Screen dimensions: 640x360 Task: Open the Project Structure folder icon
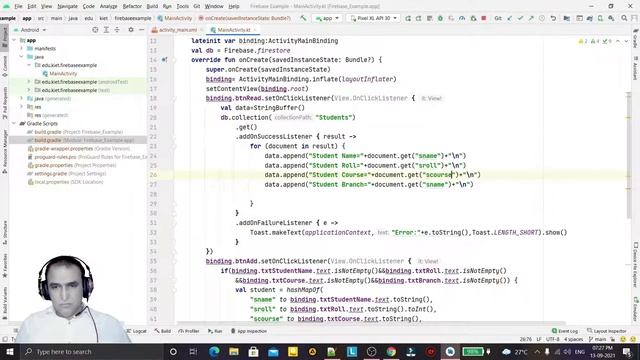tap(567, 18)
